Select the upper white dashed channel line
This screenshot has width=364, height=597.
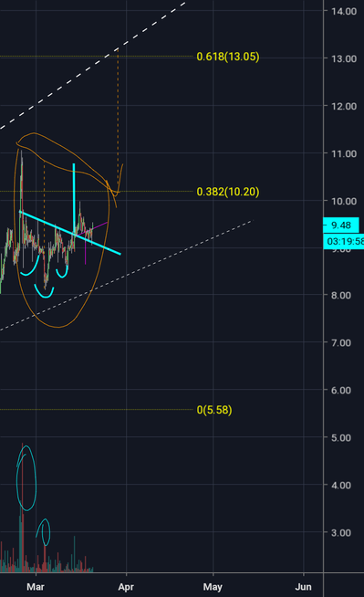point(93,66)
